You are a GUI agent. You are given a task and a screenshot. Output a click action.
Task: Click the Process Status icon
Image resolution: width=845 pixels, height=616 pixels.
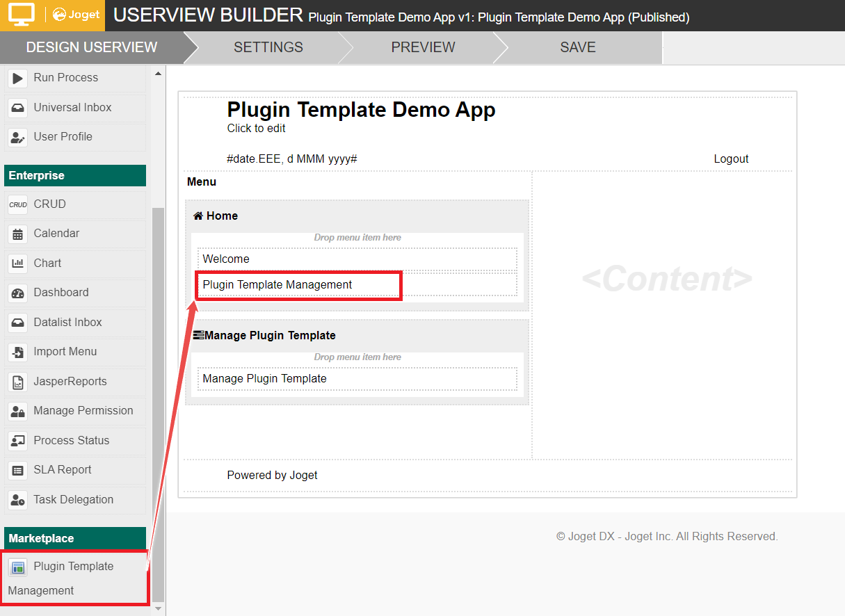pos(17,441)
